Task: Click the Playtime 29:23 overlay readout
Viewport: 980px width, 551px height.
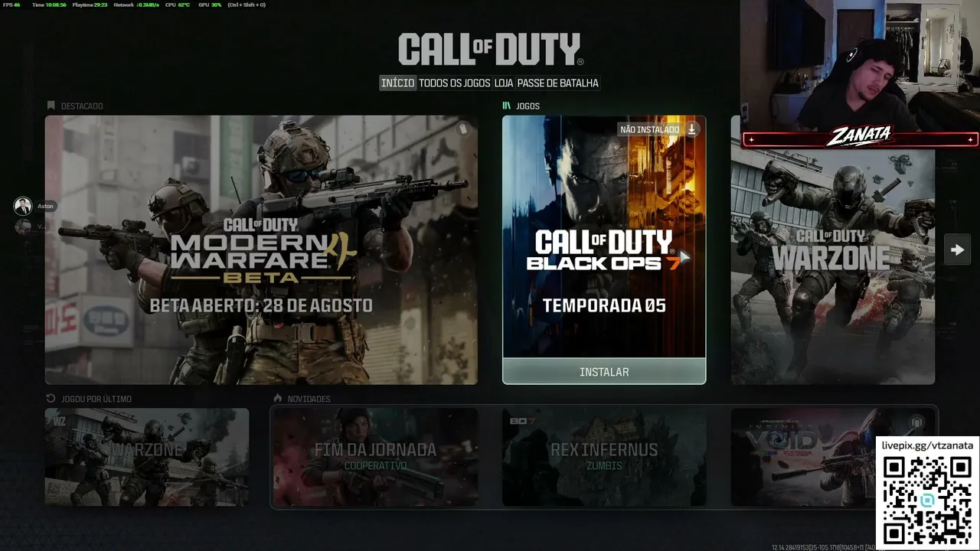Action: [x=90, y=5]
